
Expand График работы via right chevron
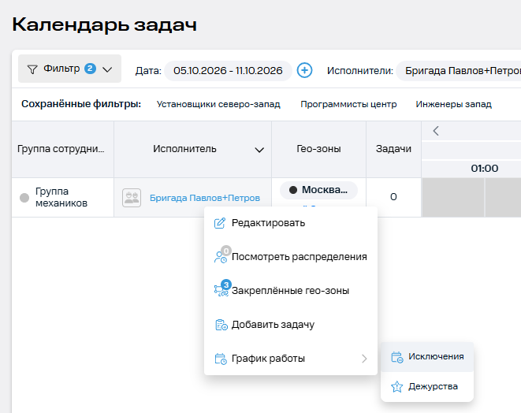(364, 359)
